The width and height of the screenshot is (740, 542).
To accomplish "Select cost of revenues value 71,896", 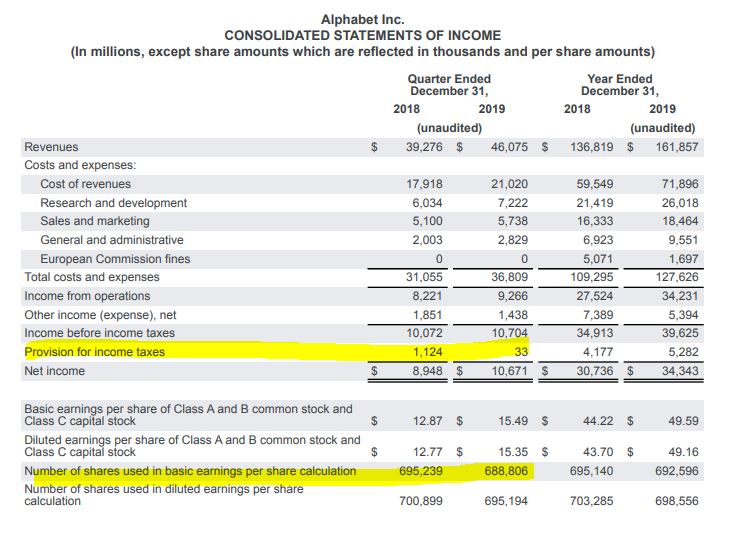I will 680,184.
